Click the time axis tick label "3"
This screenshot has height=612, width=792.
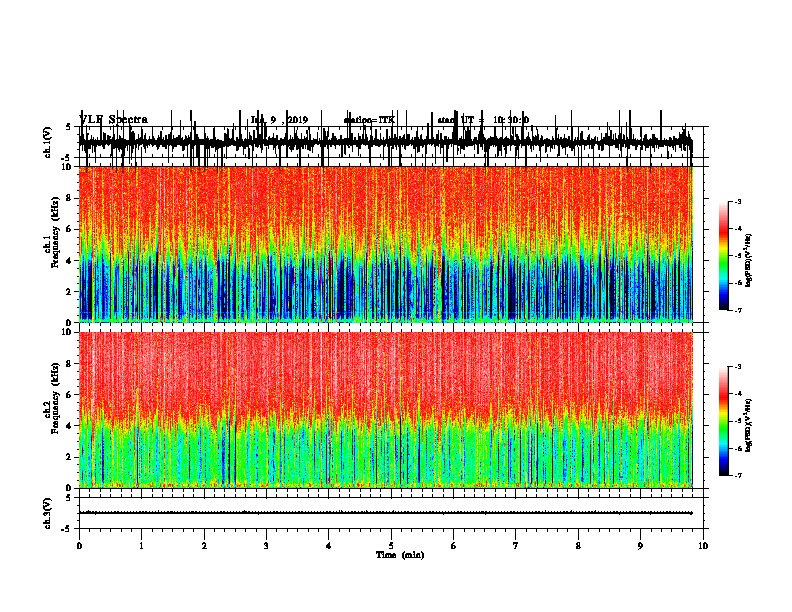266,545
